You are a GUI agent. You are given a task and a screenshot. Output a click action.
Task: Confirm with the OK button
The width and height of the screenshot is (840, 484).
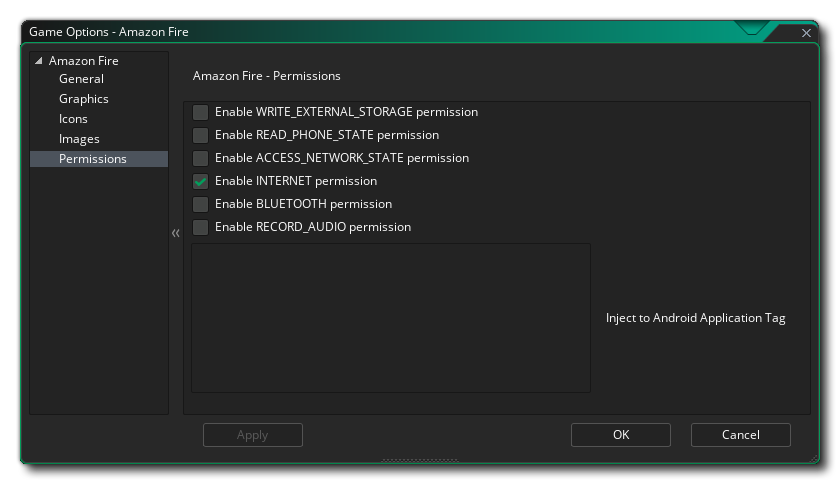click(x=621, y=435)
